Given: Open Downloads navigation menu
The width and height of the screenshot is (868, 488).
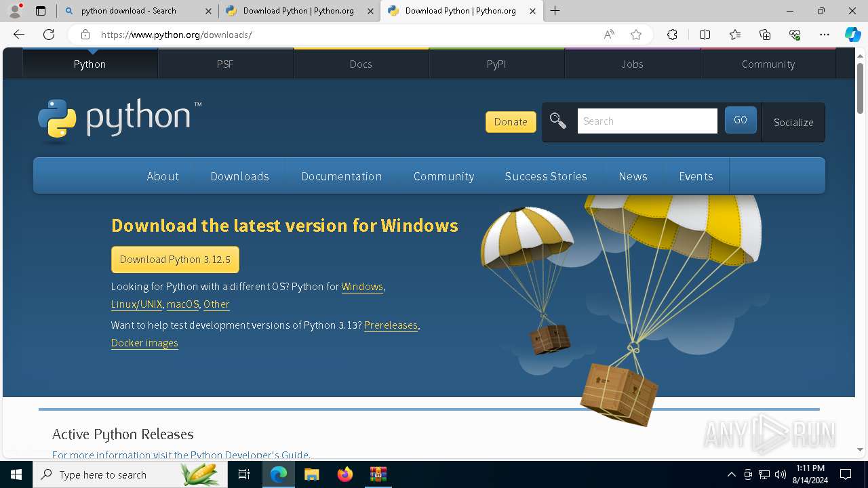Looking at the screenshot, I should [x=239, y=176].
